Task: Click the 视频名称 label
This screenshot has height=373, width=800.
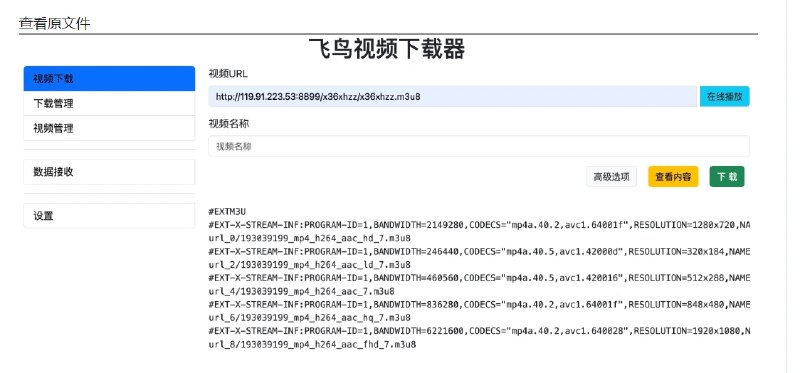Action: pyautogui.click(x=229, y=124)
